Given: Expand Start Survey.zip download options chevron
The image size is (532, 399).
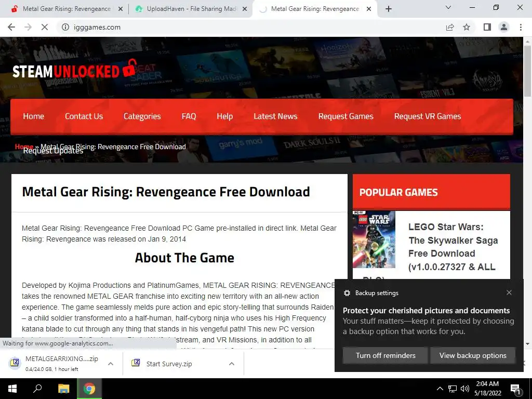Looking at the screenshot, I should [232, 364].
